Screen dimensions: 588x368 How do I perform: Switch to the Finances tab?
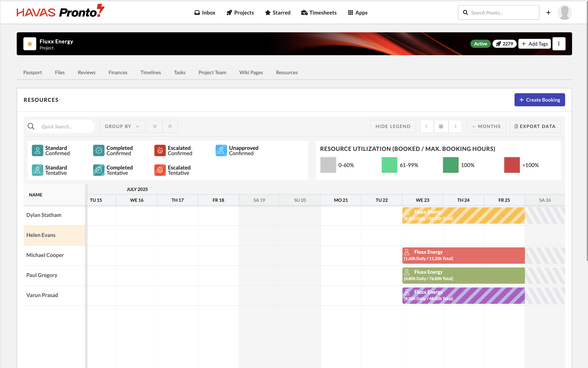pos(118,72)
